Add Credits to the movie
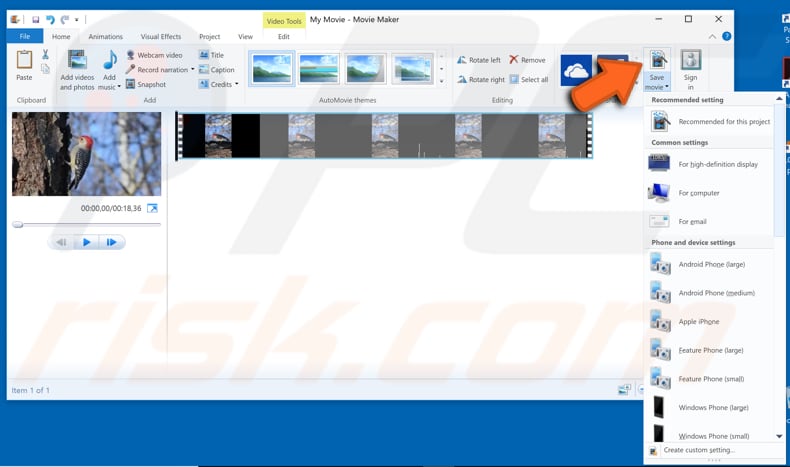The width and height of the screenshot is (790, 467). click(x=215, y=84)
